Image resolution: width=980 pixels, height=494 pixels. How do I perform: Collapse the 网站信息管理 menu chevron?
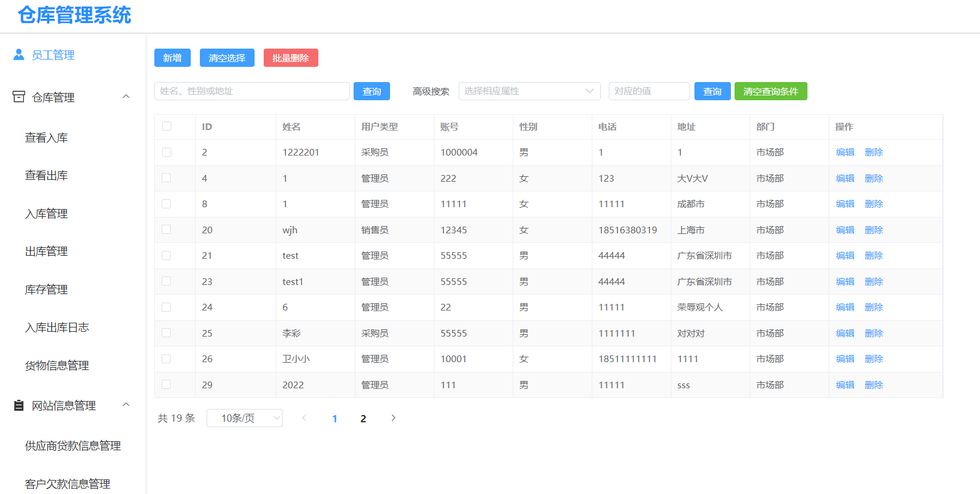pyautogui.click(x=126, y=405)
